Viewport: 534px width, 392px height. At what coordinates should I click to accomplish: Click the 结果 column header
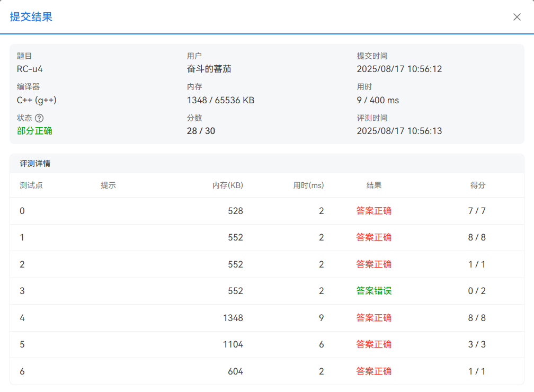pyautogui.click(x=374, y=185)
